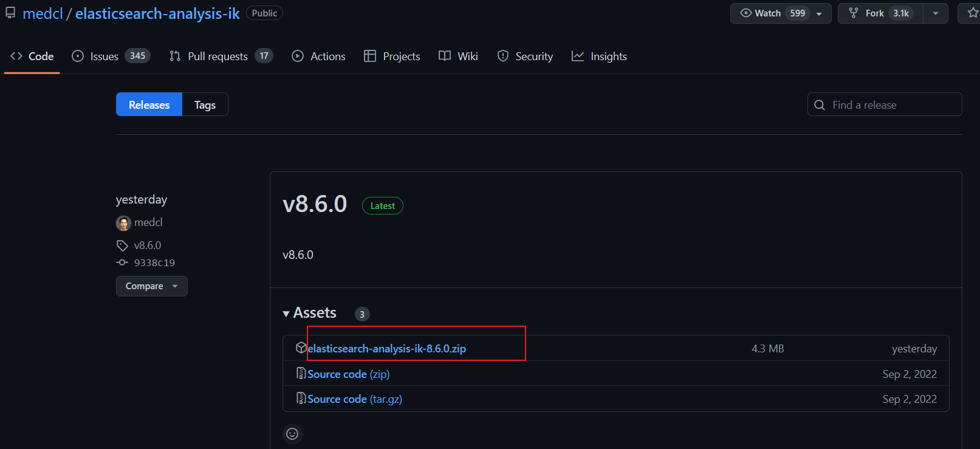Screen dimensions: 980x449
Task: Select the Releases view button
Action: tap(149, 105)
